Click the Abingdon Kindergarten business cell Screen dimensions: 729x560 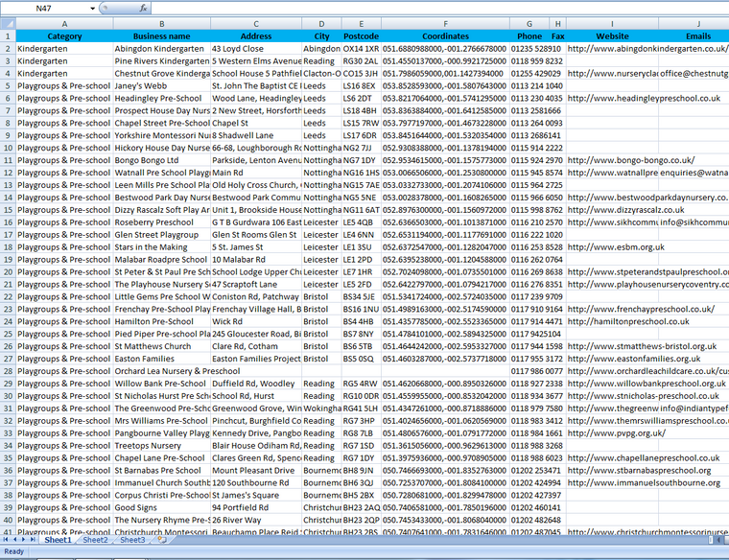pos(162,49)
